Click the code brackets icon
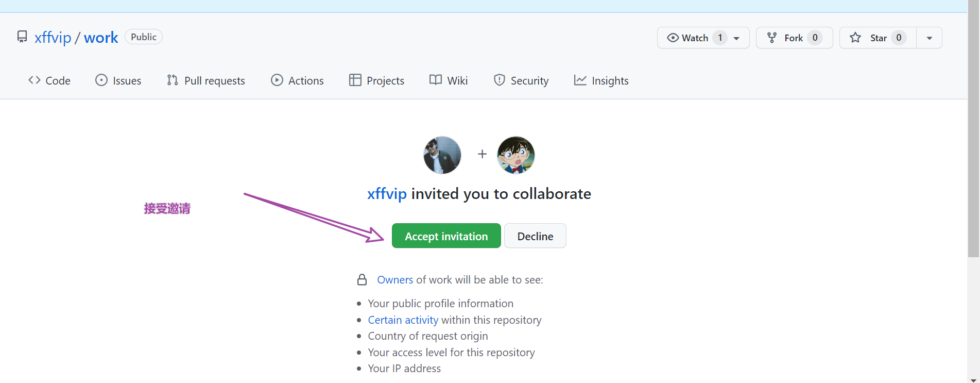This screenshot has height=383, width=980. point(35,80)
